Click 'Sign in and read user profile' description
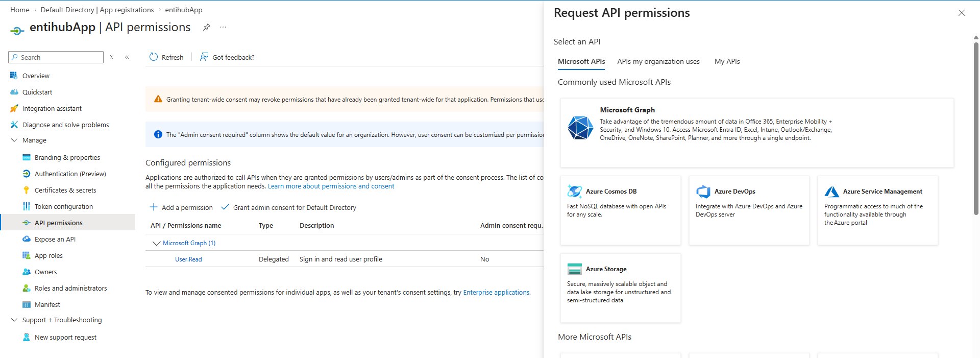Screen dimensions: 980x358 (341, 259)
